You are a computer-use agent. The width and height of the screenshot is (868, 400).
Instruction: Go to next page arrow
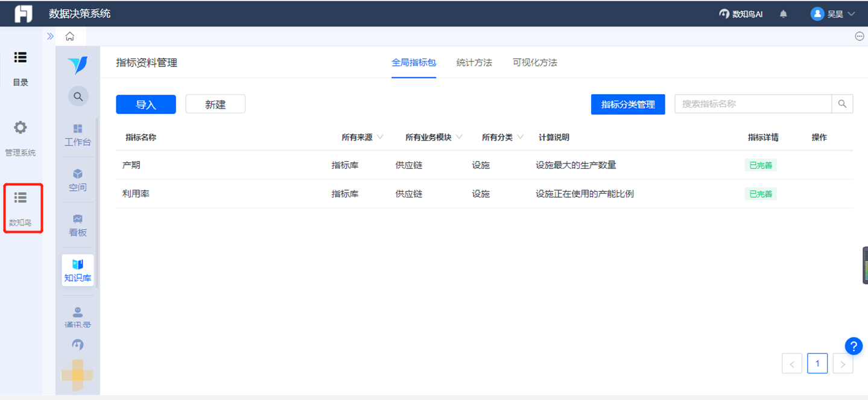[843, 364]
